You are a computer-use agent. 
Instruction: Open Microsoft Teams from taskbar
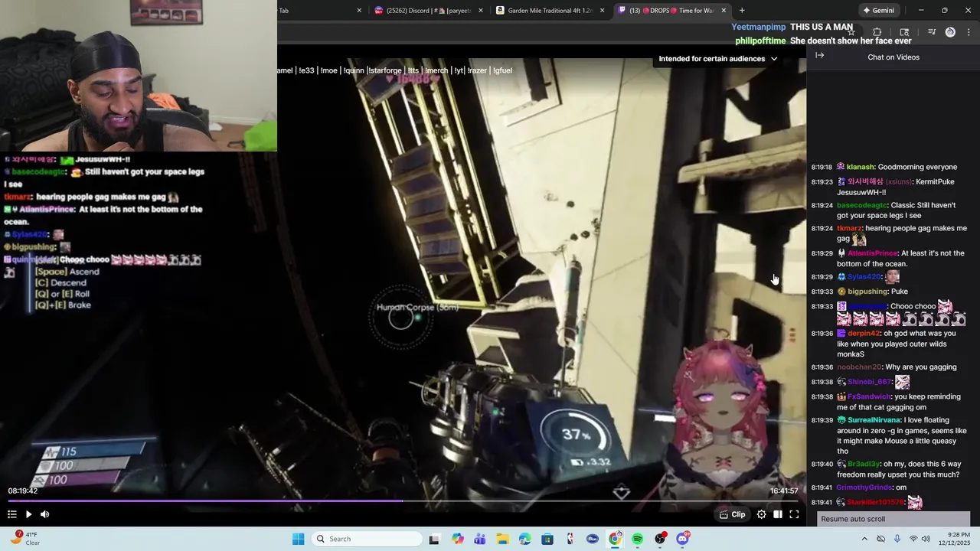click(480, 539)
